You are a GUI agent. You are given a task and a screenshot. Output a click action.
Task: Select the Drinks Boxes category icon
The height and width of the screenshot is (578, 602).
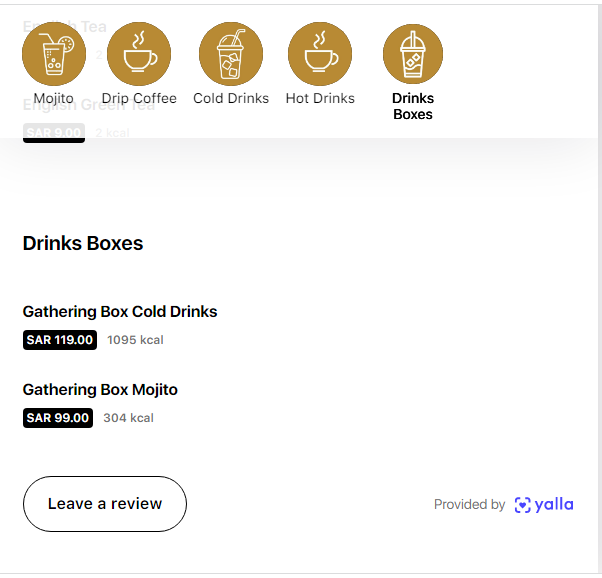click(x=413, y=54)
